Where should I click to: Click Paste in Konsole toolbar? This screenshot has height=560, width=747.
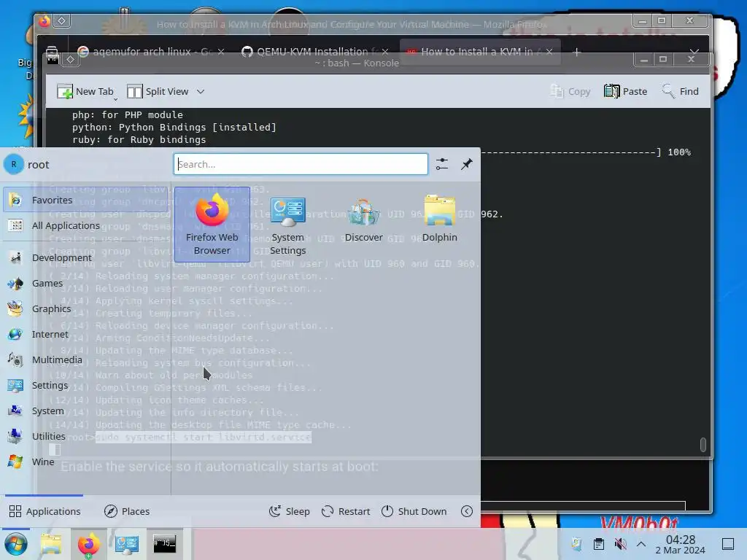[x=625, y=91]
